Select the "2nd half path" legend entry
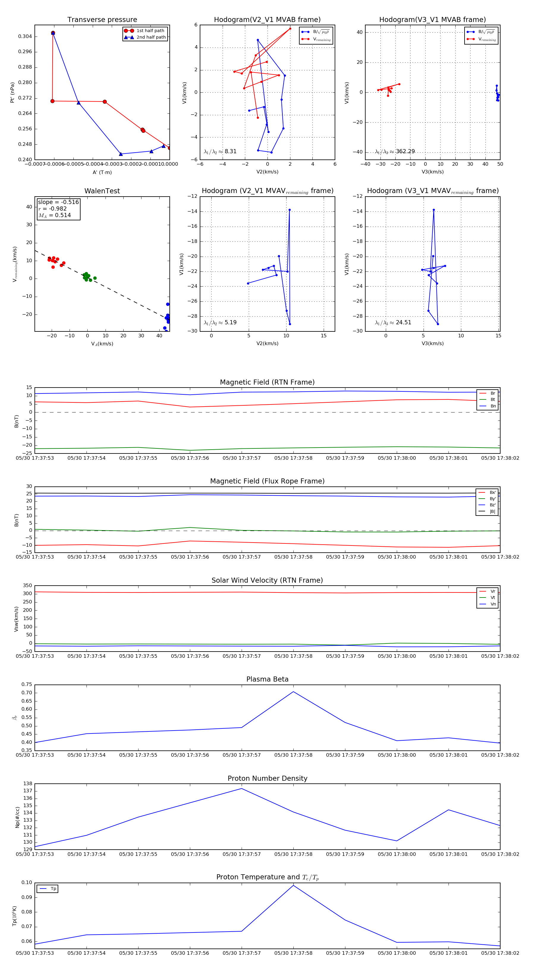535x980 pixels. [145, 37]
